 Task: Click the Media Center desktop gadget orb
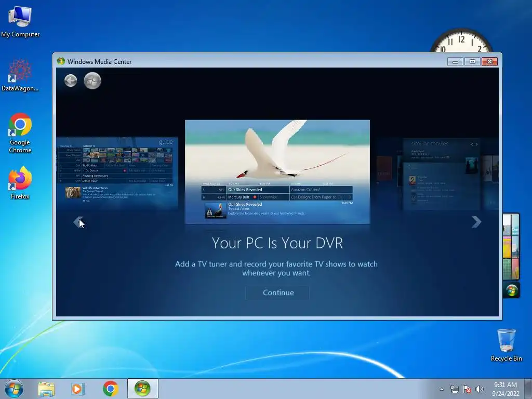tap(512, 290)
